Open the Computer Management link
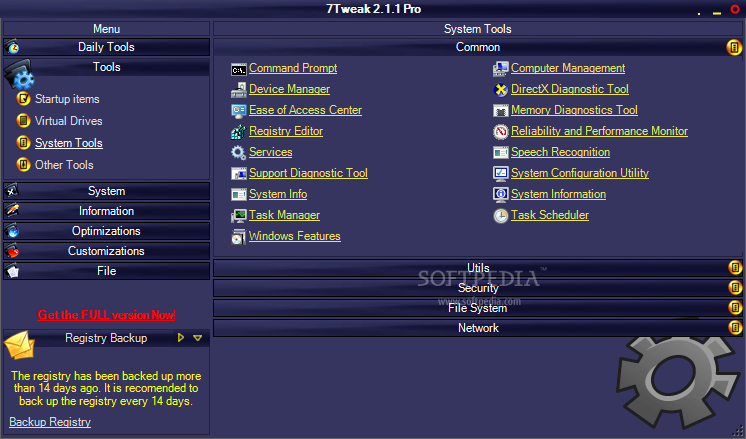 (x=568, y=68)
